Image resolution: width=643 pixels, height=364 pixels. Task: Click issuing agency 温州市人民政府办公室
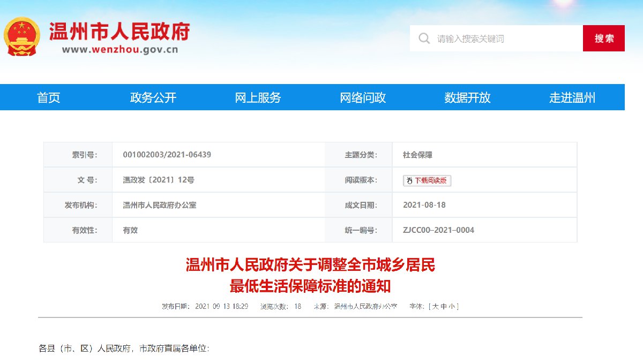point(160,205)
